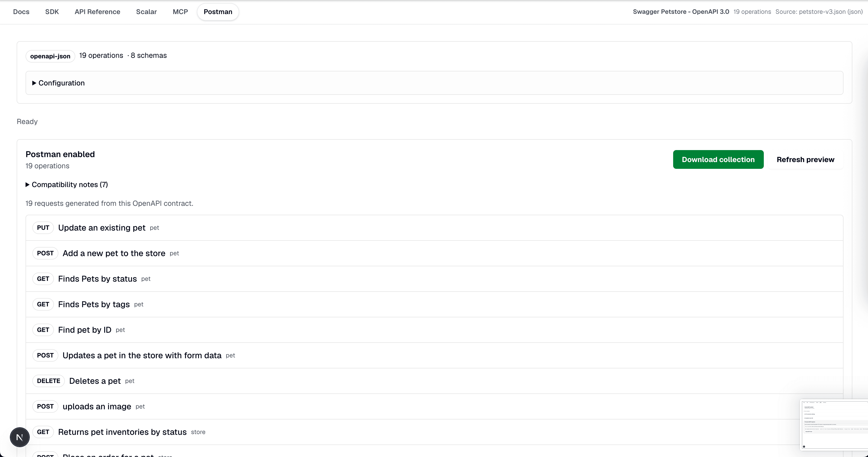Click the DELETE method badge

point(48,381)
